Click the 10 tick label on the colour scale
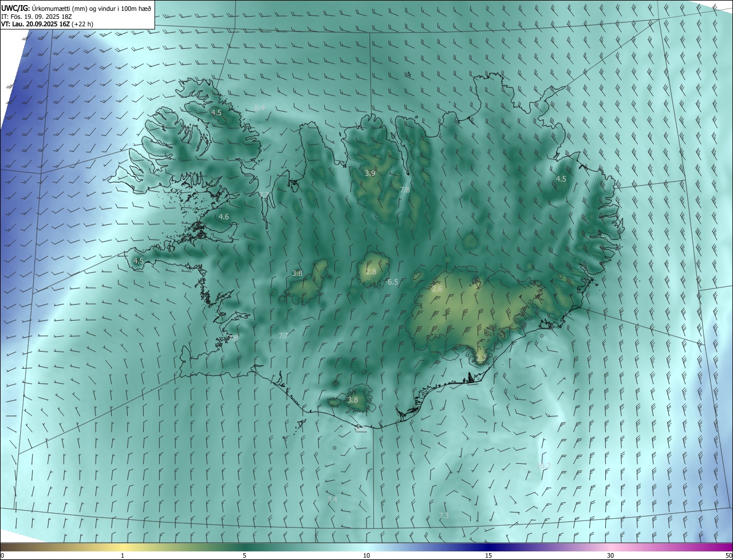 (x=366, y=555)
